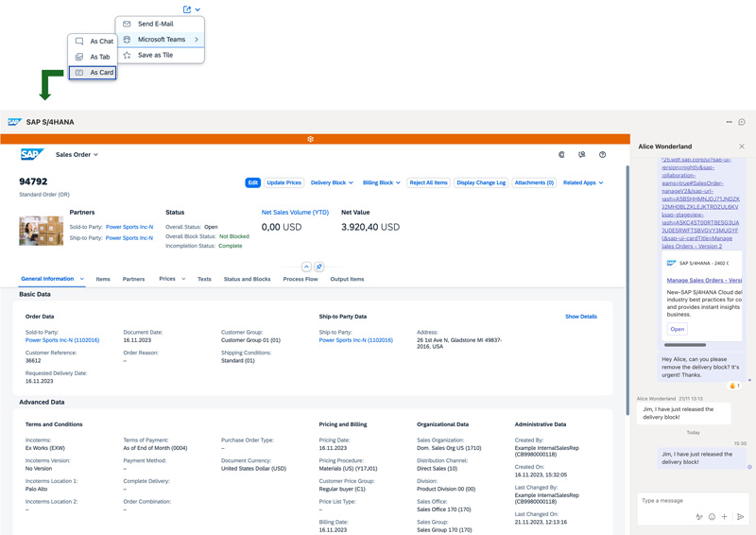The height and width of the screenshot is (535, 756).
Task: Click the thumbs-up reaction on the message
Action: 734,386
